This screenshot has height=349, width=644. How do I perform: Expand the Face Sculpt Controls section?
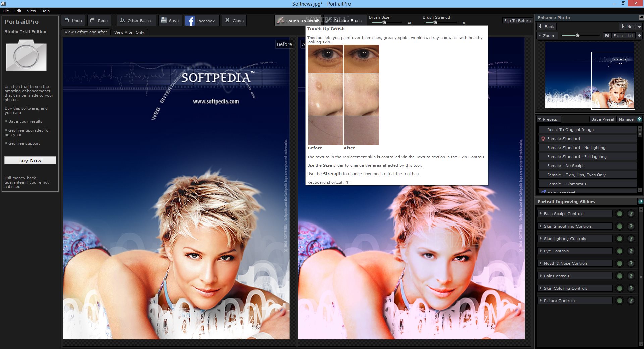[575, 214]
